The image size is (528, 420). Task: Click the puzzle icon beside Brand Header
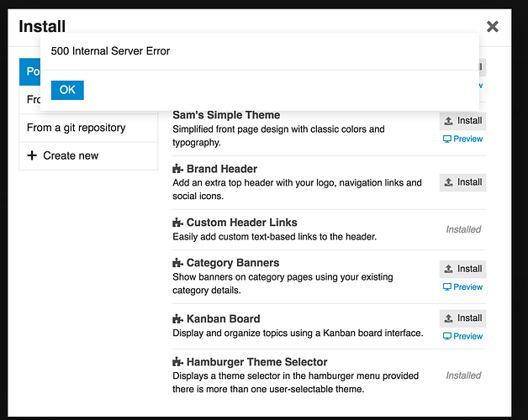tap(177, 169)
